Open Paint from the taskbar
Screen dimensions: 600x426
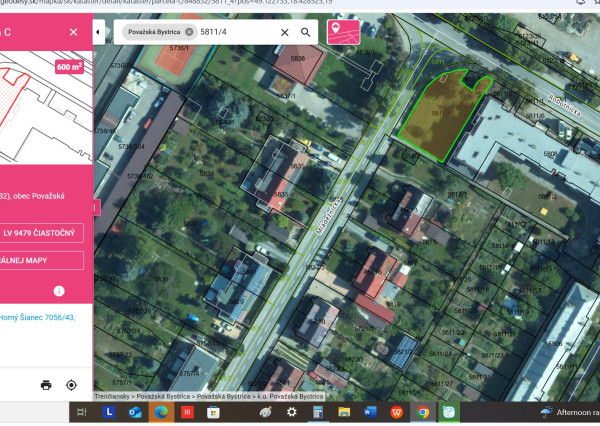pos(266,412)
